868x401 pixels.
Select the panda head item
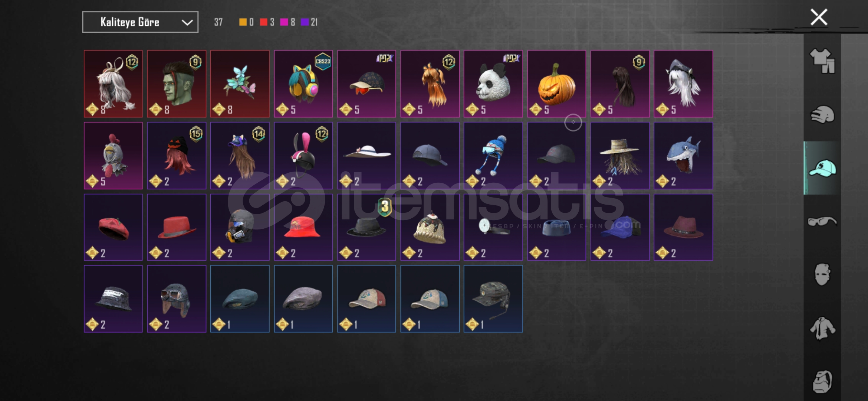(493, 84)
